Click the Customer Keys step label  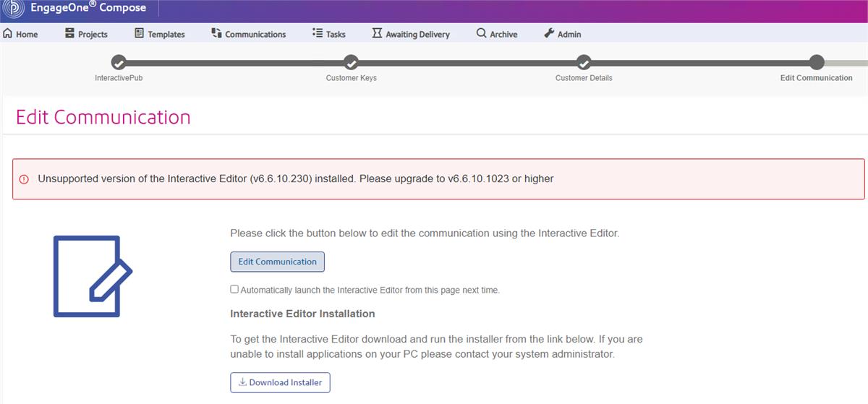pyautogui.click(x=351, y=78)
